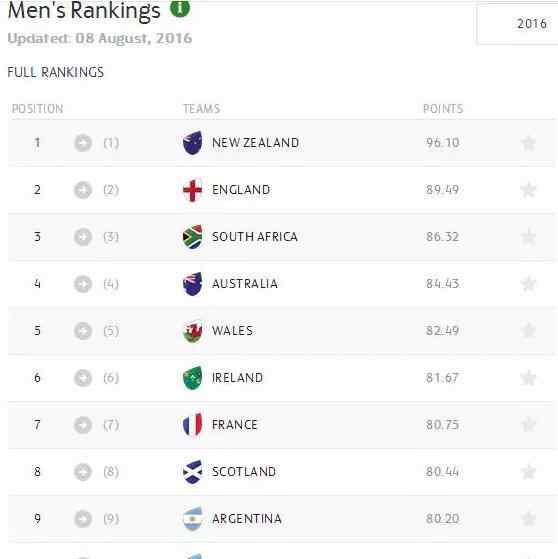Click the POSITION column header

37,109
